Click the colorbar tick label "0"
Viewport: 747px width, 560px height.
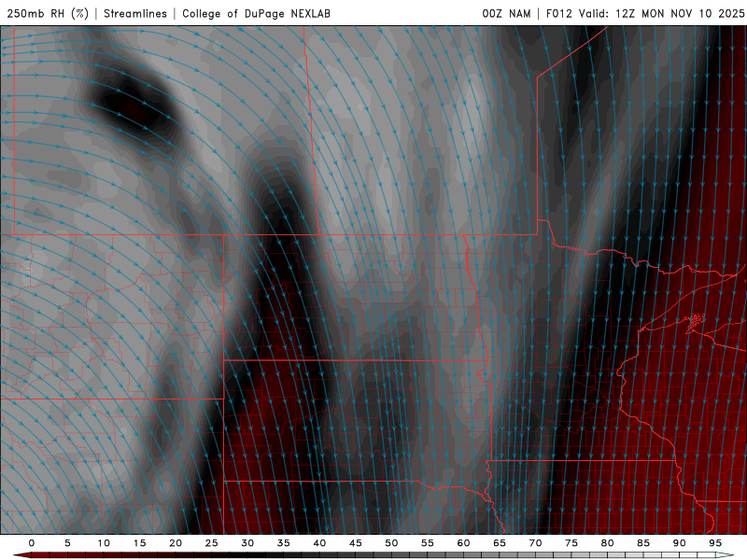(x=32, y=543)
